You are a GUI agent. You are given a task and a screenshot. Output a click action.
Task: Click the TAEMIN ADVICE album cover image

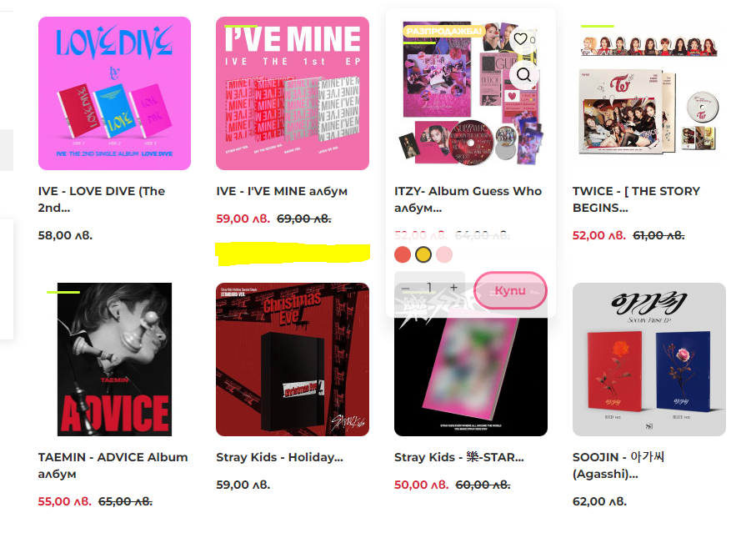[114, 360]
